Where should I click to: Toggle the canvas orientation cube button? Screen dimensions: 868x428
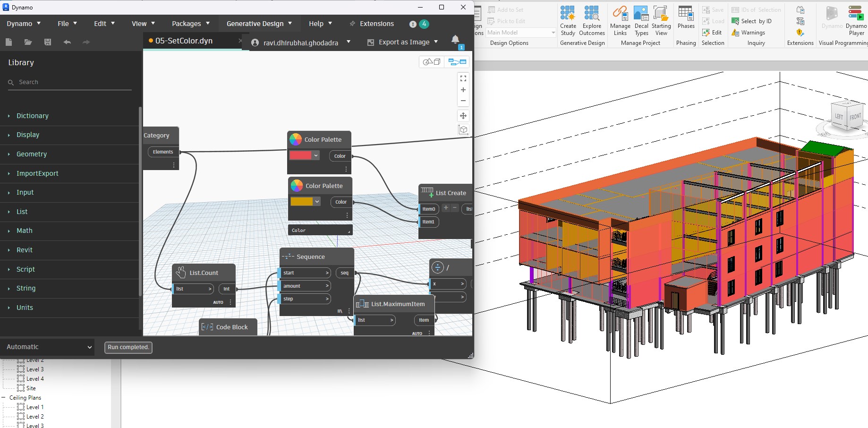[x=463, y=130]
